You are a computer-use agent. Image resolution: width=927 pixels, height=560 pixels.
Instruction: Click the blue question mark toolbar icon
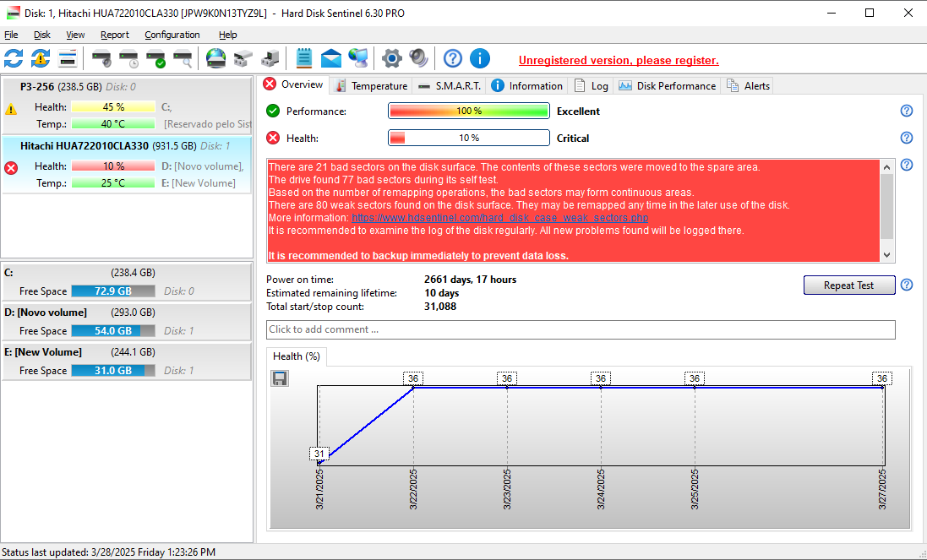click(452, 58)
